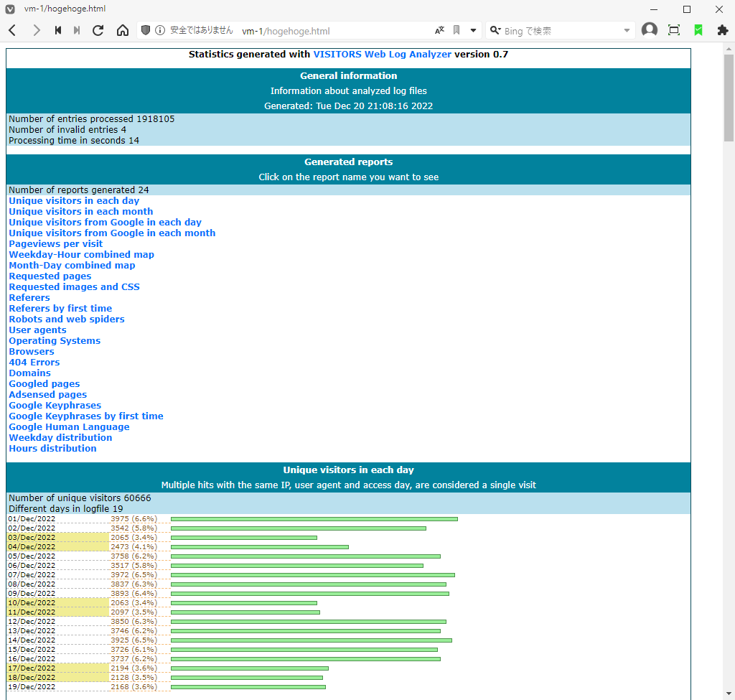Click the vertical scrollbar thumb
The image size is (735, 700).
(729, 98)
